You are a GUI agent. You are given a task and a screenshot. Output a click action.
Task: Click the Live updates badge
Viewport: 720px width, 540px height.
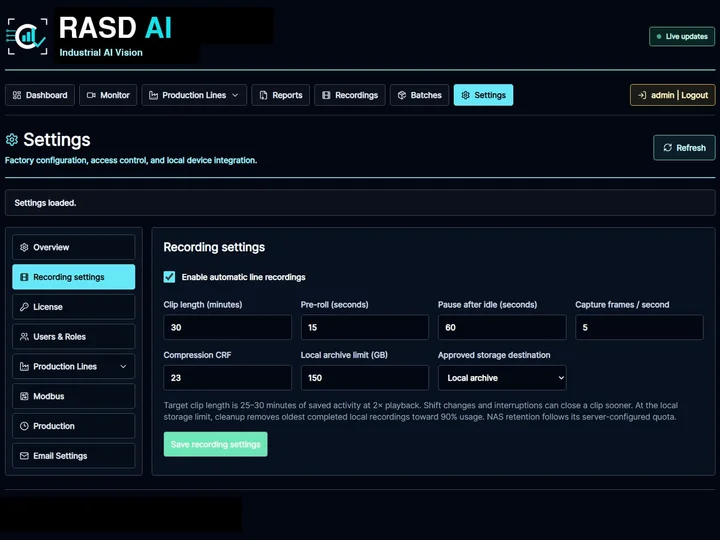point(682,36)
